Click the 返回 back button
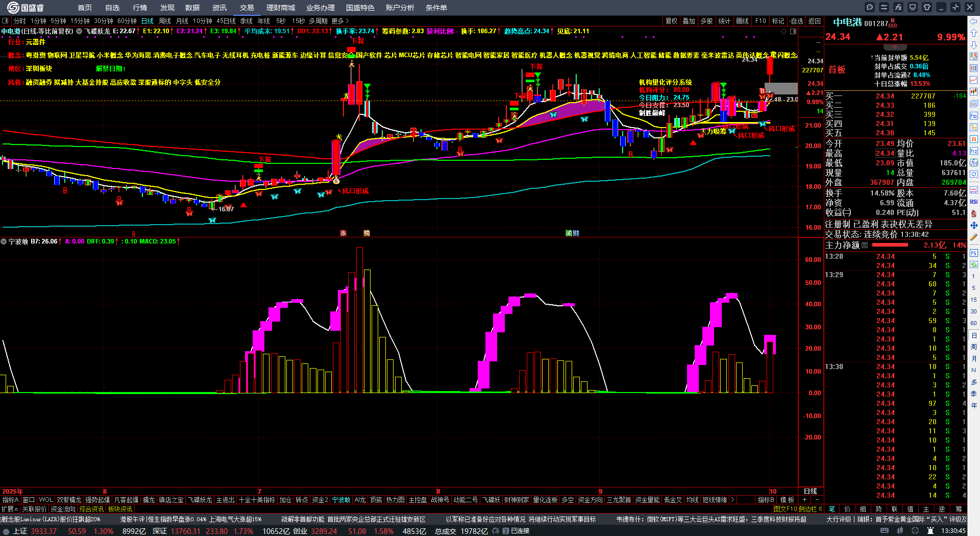The image size is (980, 536). coord(815,21)
